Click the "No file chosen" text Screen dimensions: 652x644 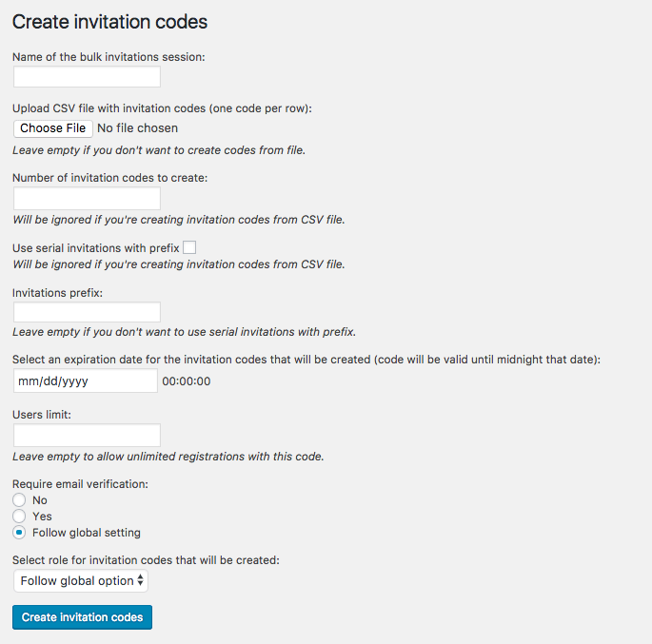(138, 128)
